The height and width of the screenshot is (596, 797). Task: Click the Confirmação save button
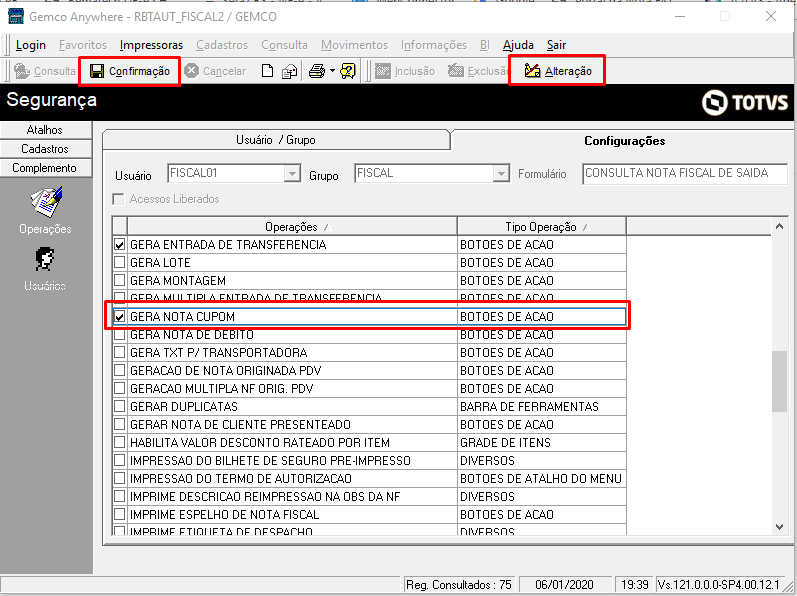click(130, 71)
